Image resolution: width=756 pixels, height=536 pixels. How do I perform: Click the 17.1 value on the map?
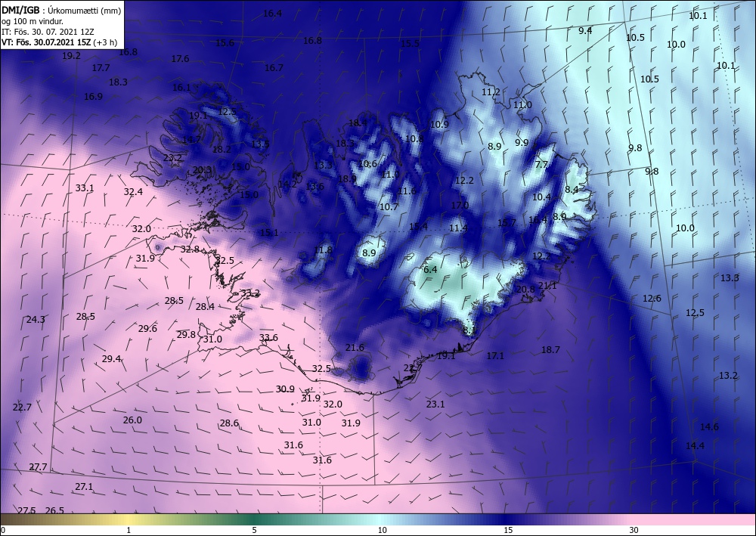point(495,356)
